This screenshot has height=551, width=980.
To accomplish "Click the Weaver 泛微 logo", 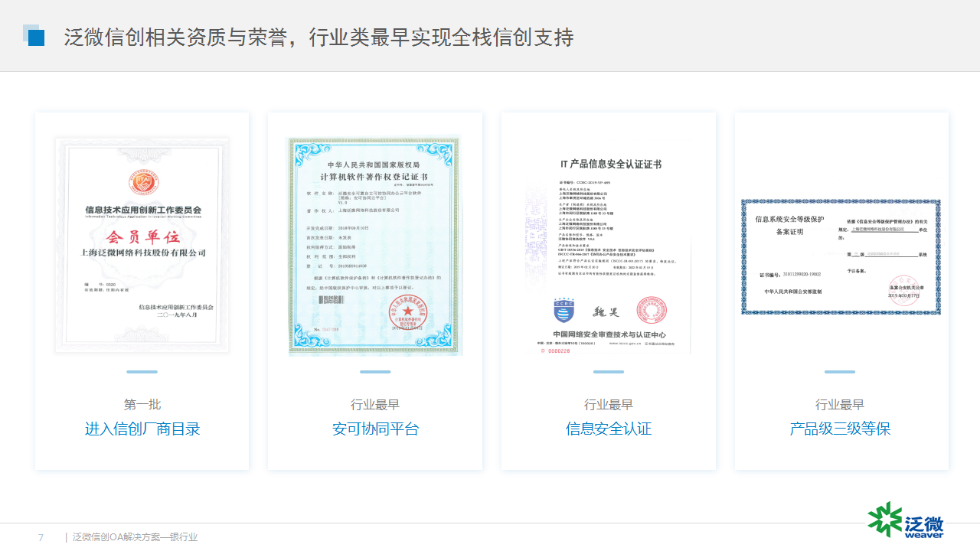I will pos(906,520).
